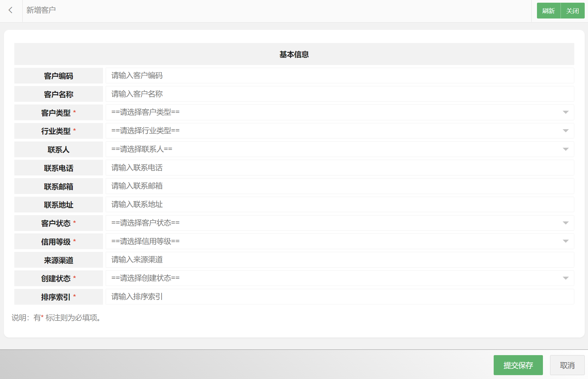
Task: Expand the 行业类型 dropdown arrow
Action: pyautogui.click(x=565, y=131)
